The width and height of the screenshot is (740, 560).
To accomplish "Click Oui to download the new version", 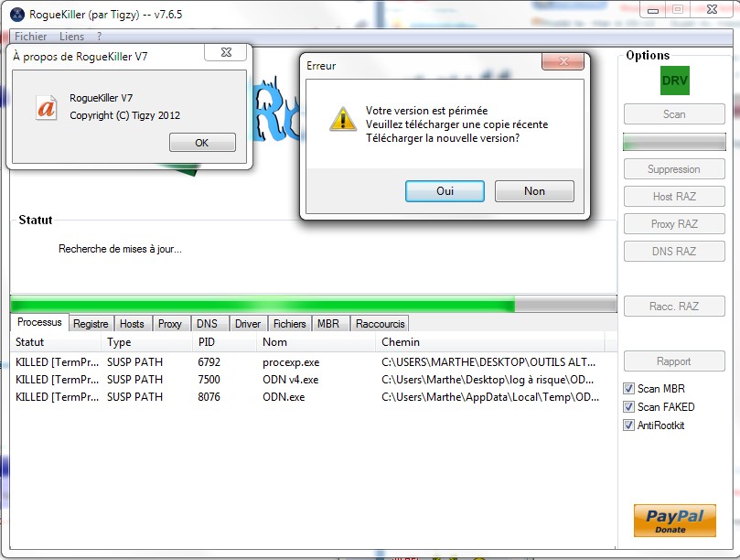I will (445, 191).
